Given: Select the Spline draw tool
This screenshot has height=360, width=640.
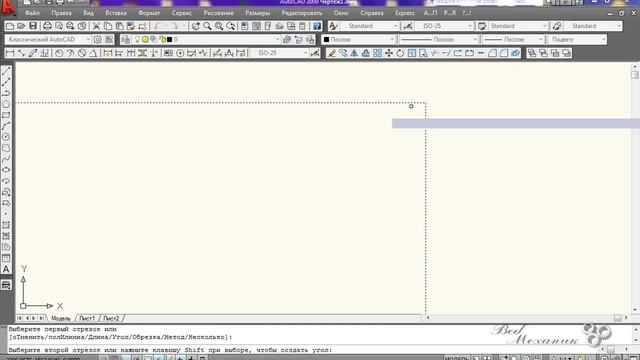Looking at the screenshot, I should [x=6, y=159].
